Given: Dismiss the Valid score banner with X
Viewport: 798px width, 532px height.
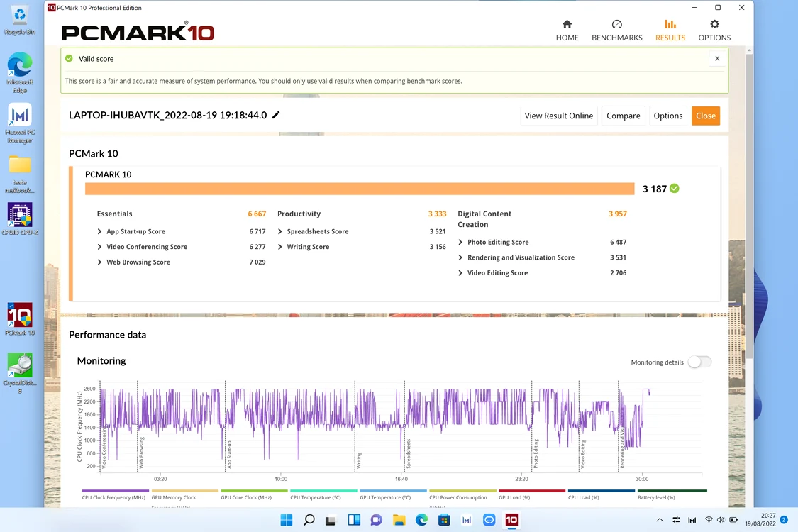Looking at the screenshot, I should pyautogui.click(x=717, y=59).
